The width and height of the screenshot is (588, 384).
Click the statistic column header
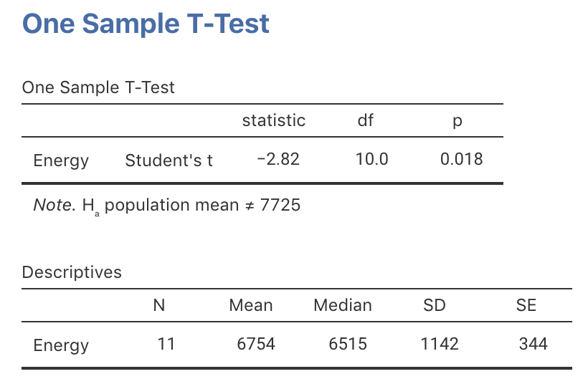pos(274,120)
